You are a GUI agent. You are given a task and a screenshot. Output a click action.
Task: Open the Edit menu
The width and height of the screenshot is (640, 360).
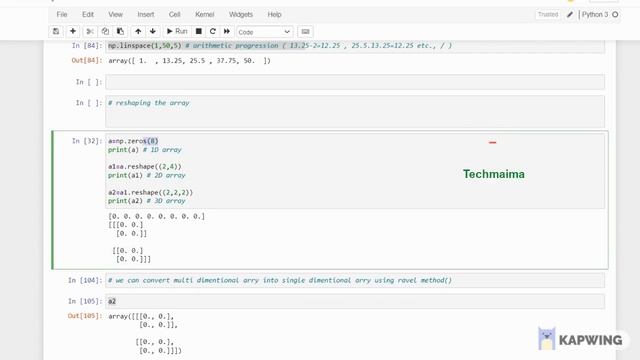tap(88, 14)
